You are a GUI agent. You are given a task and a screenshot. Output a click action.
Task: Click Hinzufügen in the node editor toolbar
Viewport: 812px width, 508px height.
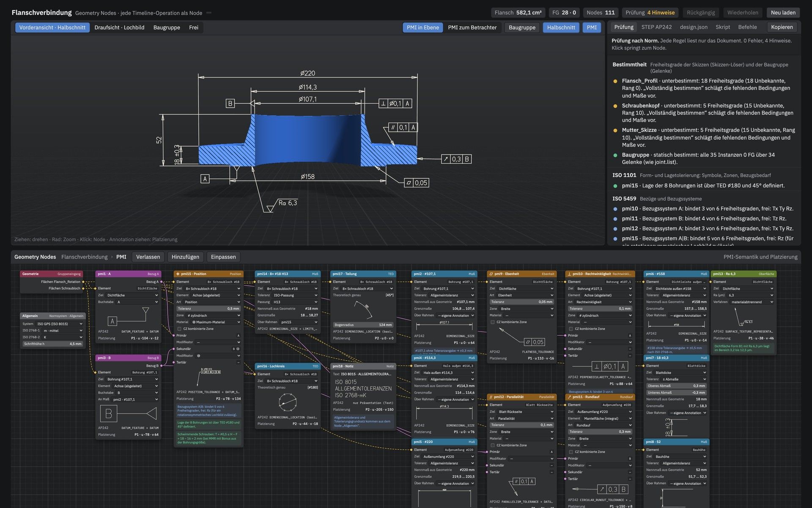pos(185,257)
